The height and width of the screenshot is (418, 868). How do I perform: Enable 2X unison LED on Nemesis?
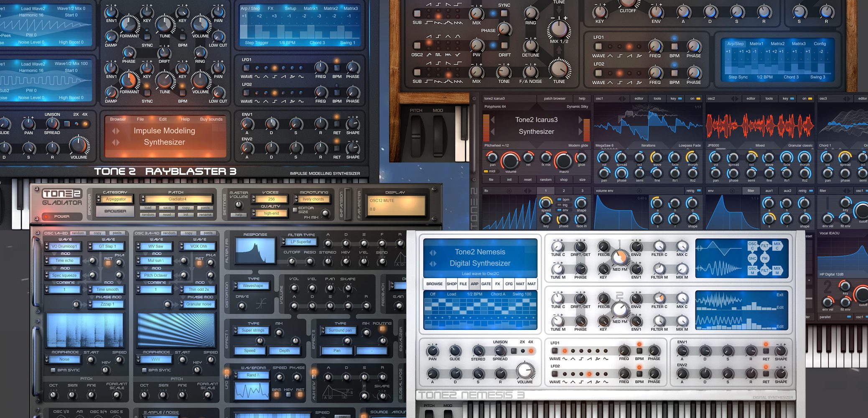(522, 351)
